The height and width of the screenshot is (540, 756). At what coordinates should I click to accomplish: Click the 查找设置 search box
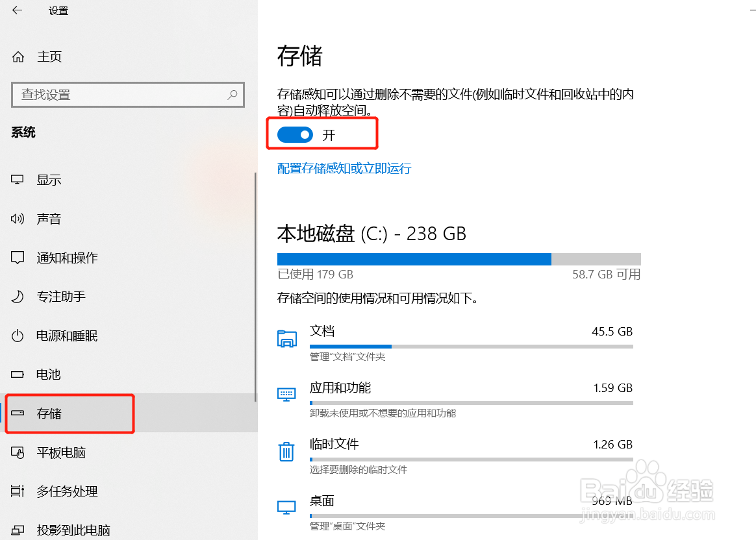127,95
